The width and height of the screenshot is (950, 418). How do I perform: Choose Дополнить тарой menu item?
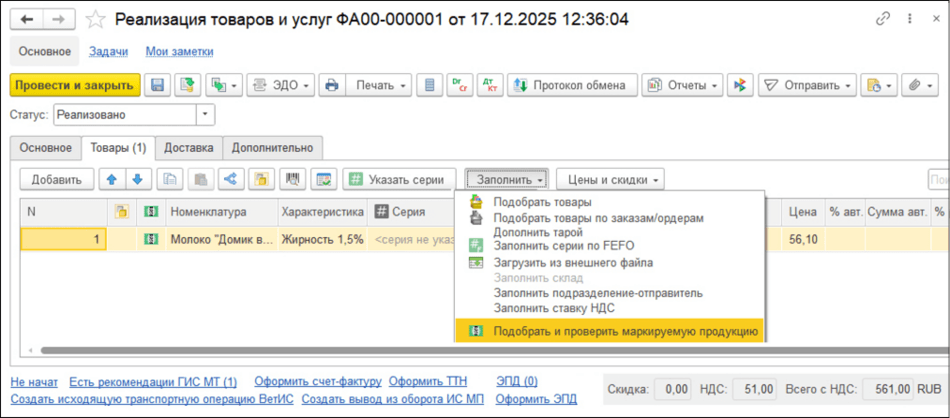click(538, 231)
